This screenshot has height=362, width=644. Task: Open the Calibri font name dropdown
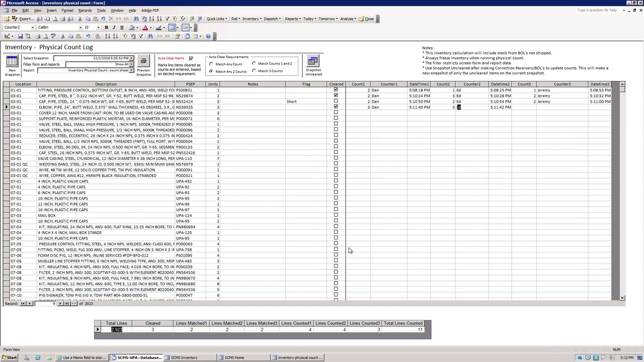pyautogui.click(x=80, y=27)
